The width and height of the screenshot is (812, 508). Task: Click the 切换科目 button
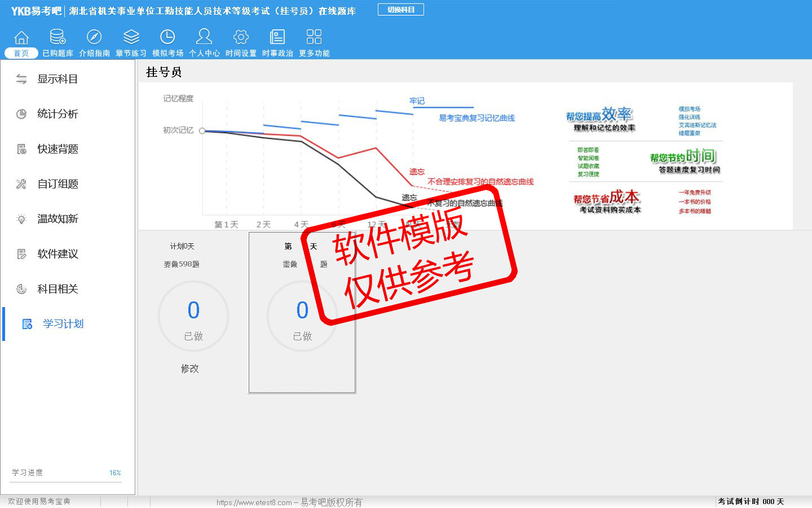point(401,10)
